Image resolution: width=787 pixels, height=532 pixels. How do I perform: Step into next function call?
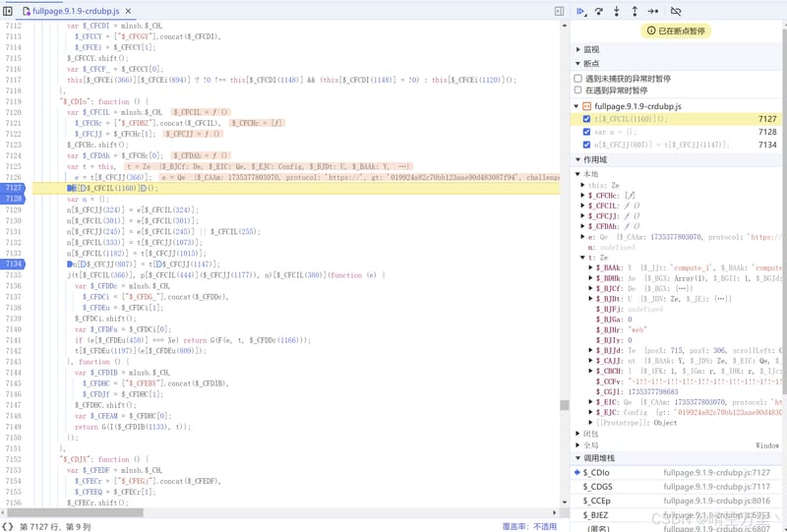pos(617,11)
